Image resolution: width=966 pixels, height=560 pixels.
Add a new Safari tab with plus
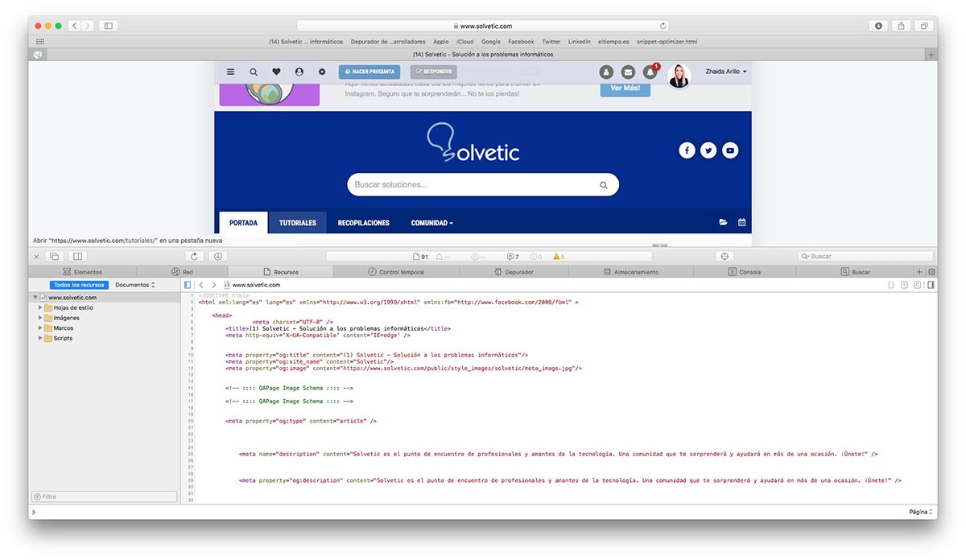[931, 55]
